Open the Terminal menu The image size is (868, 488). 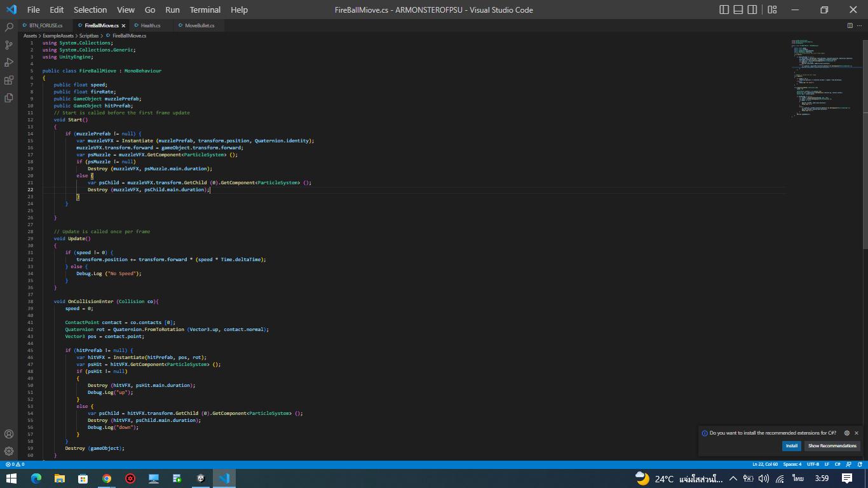[205, 10]
